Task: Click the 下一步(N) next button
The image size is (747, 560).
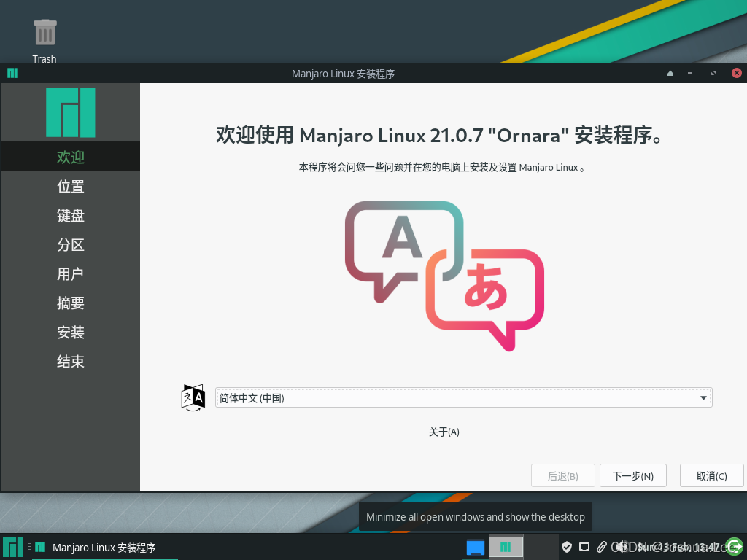Action: pyautogui.click(x=632, y=475)
